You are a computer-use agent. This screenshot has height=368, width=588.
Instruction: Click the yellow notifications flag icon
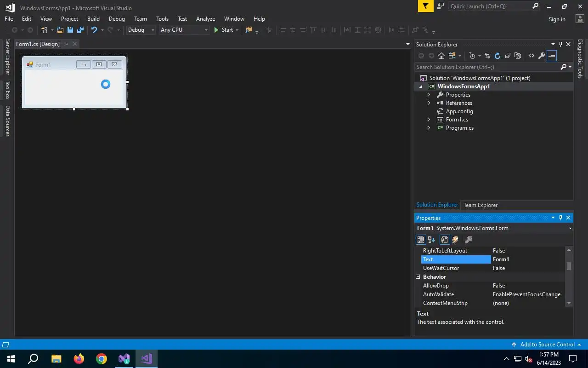(426, 6)
